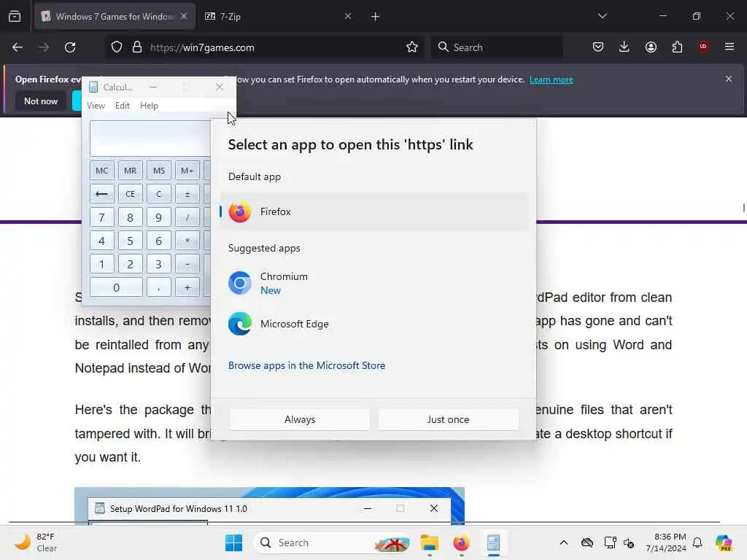
Task: Open the Windows Start menu
Action: (233, 542)
